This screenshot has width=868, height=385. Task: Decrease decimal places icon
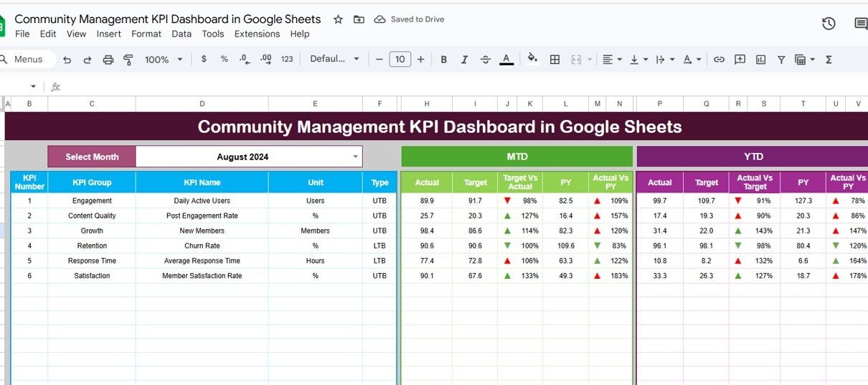click(245, 59)
